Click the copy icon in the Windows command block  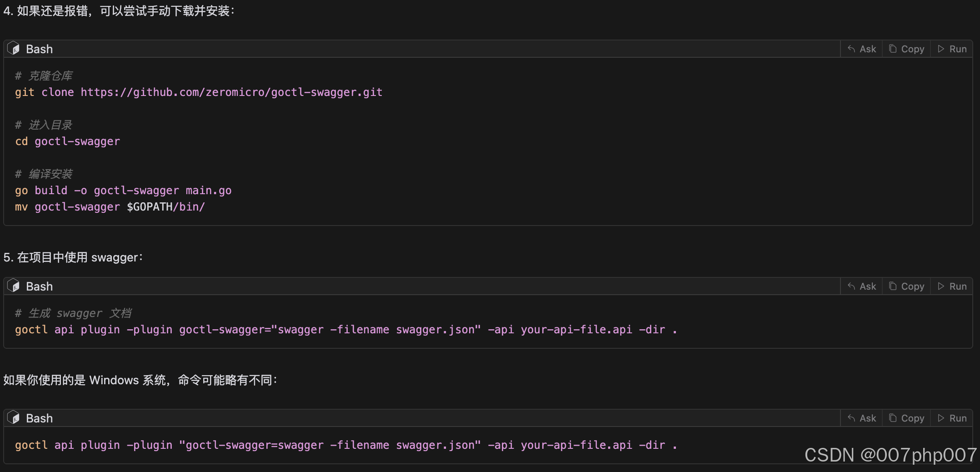click(892, 418)
